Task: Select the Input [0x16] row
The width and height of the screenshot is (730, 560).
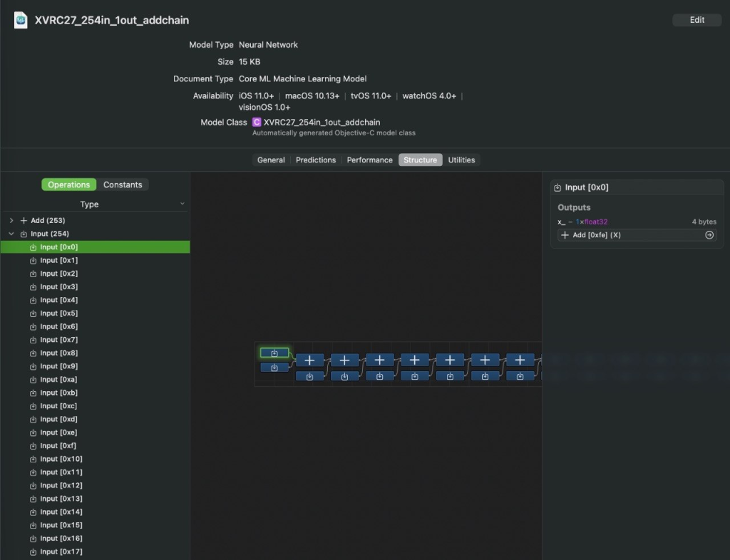Action: (x=95, y=539)
